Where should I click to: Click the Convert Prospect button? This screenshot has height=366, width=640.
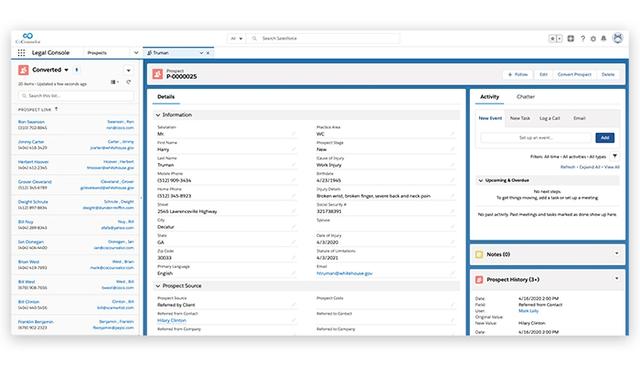(x=574, y=74)
